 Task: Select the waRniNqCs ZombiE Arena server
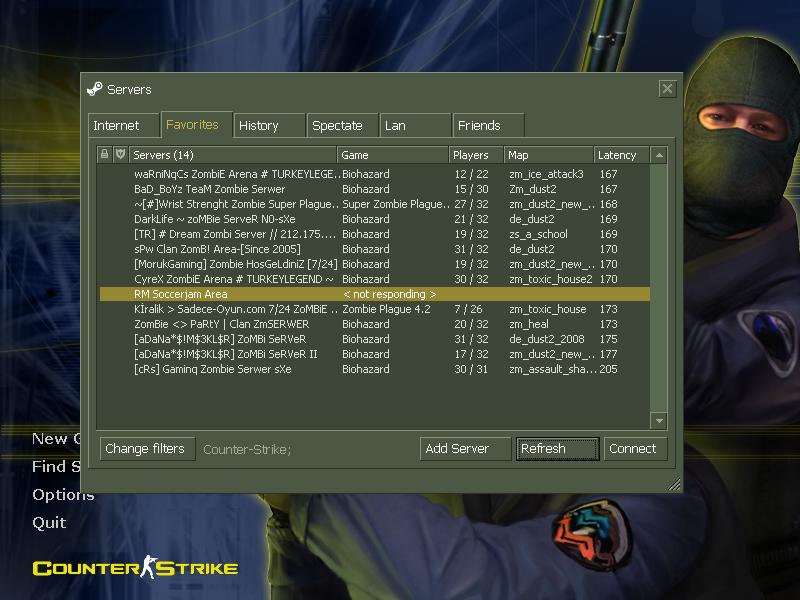coord(374,174)
